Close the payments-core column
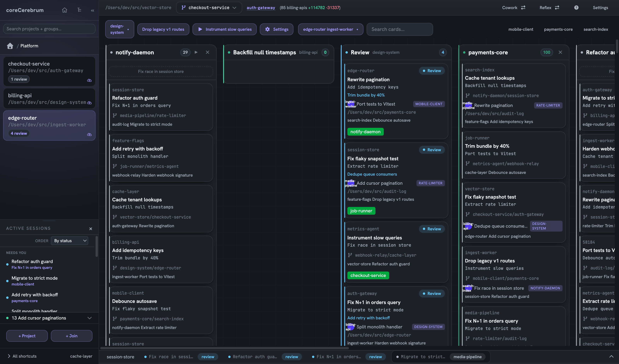 click(560, 52)
